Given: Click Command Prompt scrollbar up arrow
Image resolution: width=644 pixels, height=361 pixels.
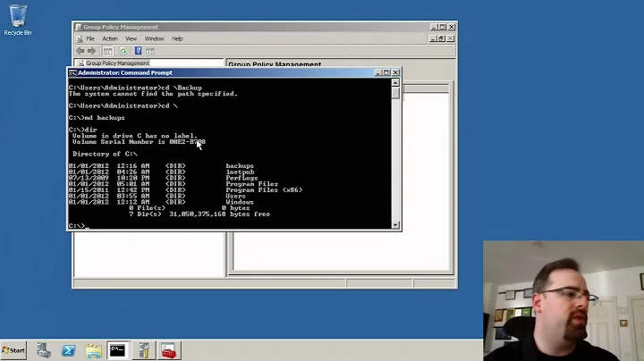Looking at the screenshot, I should click(x=395, y=83).
